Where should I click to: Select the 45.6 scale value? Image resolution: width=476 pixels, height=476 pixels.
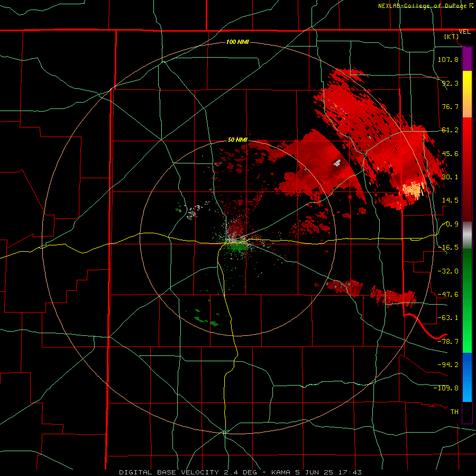[x=450, y=153]
